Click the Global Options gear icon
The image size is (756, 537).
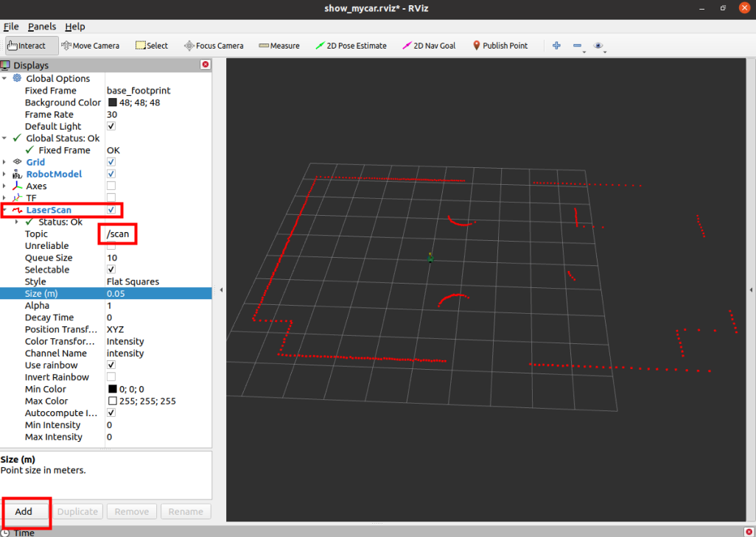coord(18,78)
